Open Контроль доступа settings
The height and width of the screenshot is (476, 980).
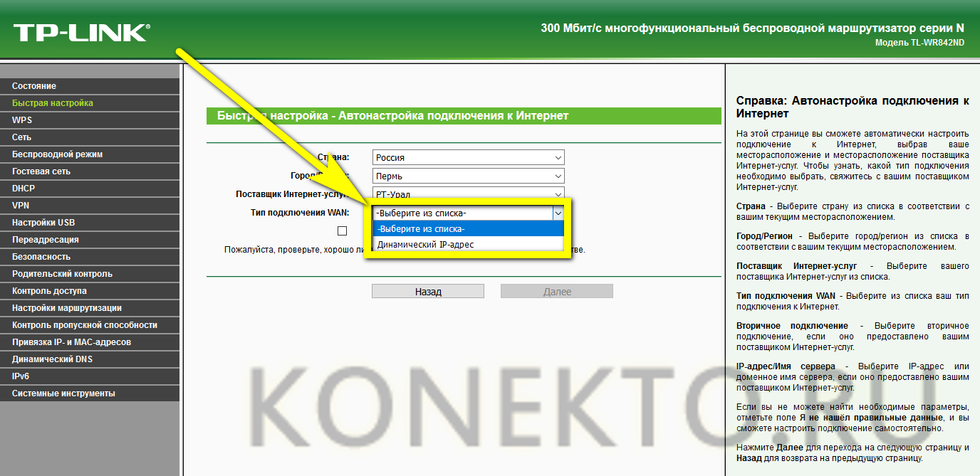point(90,291)
